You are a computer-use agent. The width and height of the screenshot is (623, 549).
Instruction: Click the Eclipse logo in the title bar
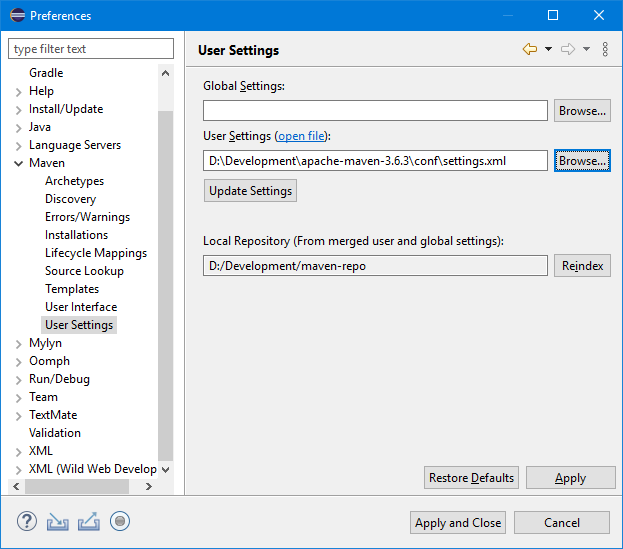(x=17, y=15)
